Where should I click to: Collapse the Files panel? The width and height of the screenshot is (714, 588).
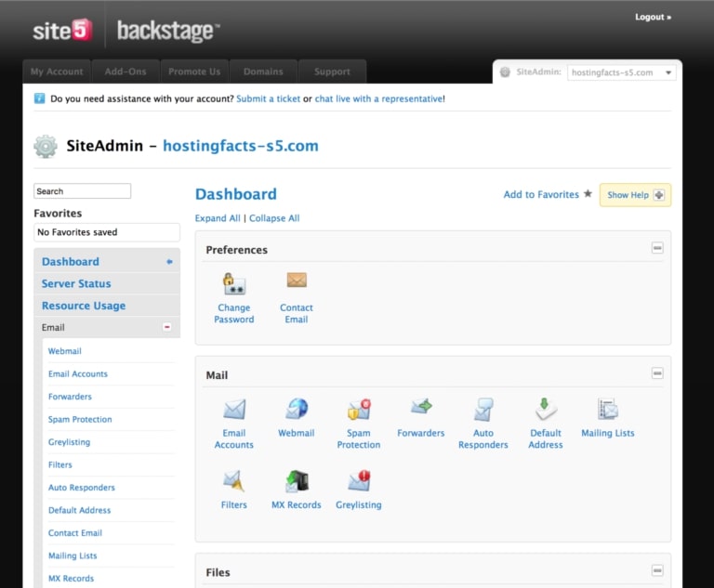(657, 570)
